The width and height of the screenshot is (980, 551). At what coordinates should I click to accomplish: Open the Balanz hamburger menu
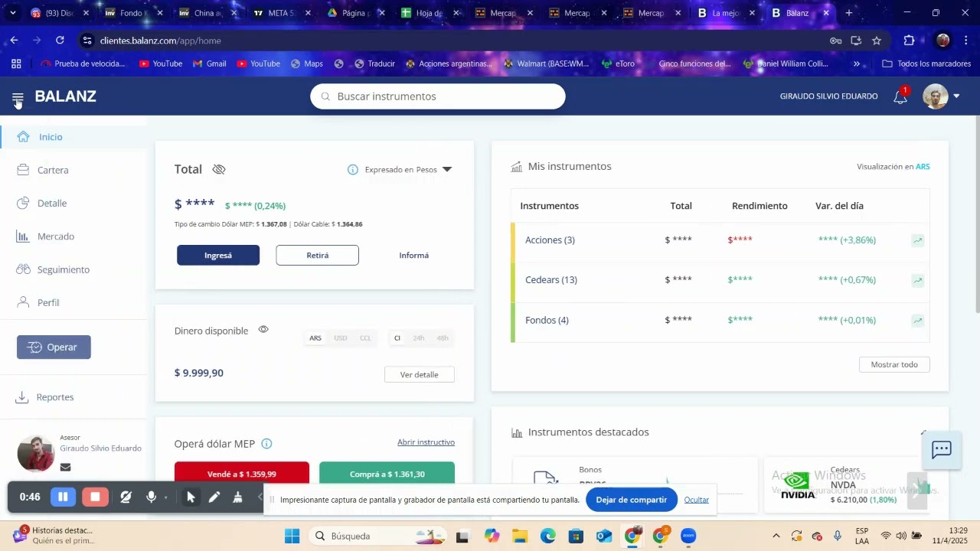pyautogui.click(x=18, y=98)
